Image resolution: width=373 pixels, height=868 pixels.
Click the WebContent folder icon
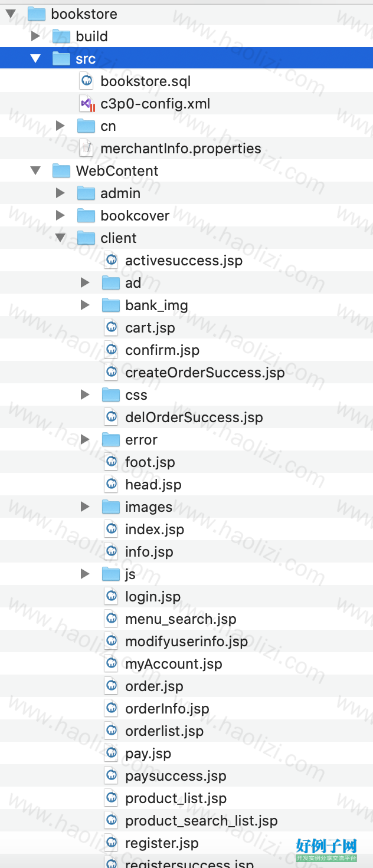(x=61, y=171)
